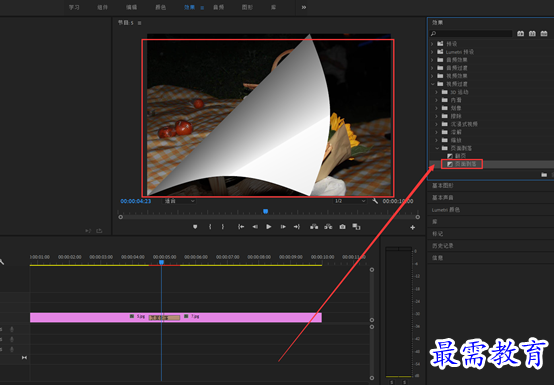
Task: Open the 基本图形 panel
Action: point(443,186)
